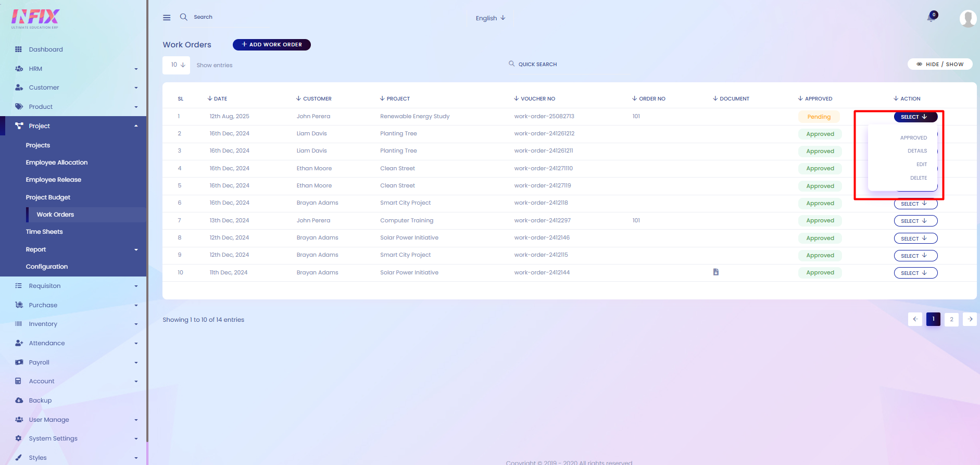Sort by Date column header
Viewport: 980px width, 465px height.
click(x=217, y=98)
